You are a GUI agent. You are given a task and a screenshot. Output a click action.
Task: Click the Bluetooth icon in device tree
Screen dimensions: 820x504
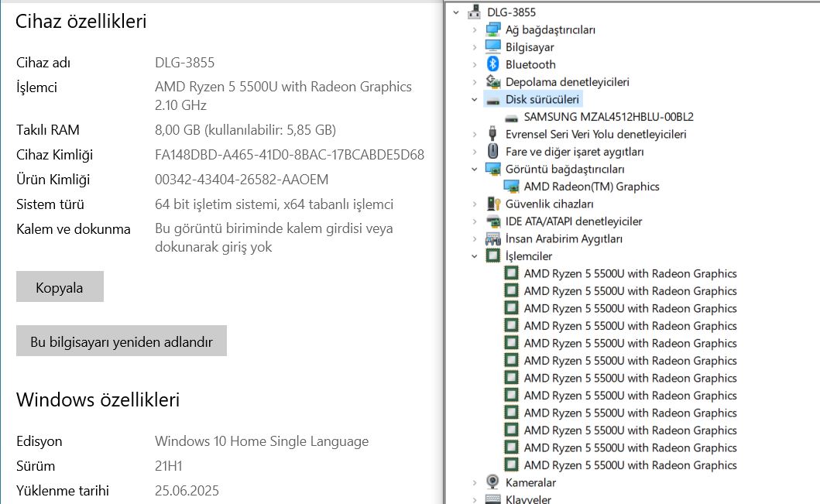(492, 63)
